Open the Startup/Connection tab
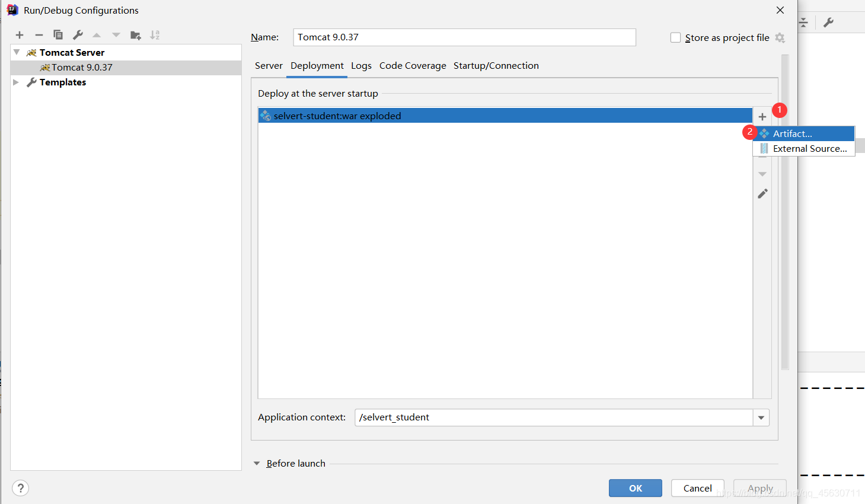The image size is (865, 504). tap(496, 66)
